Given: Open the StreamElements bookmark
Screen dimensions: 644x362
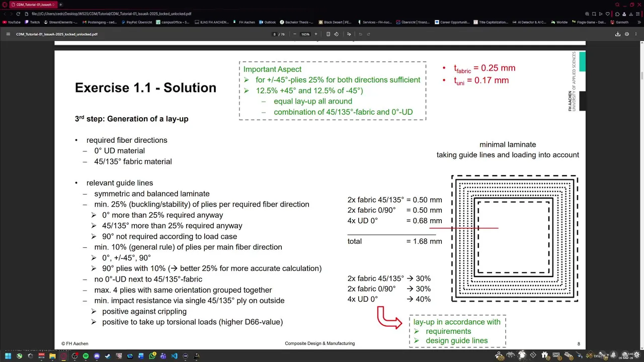Looking at the screenshot, I should [61, 22].
